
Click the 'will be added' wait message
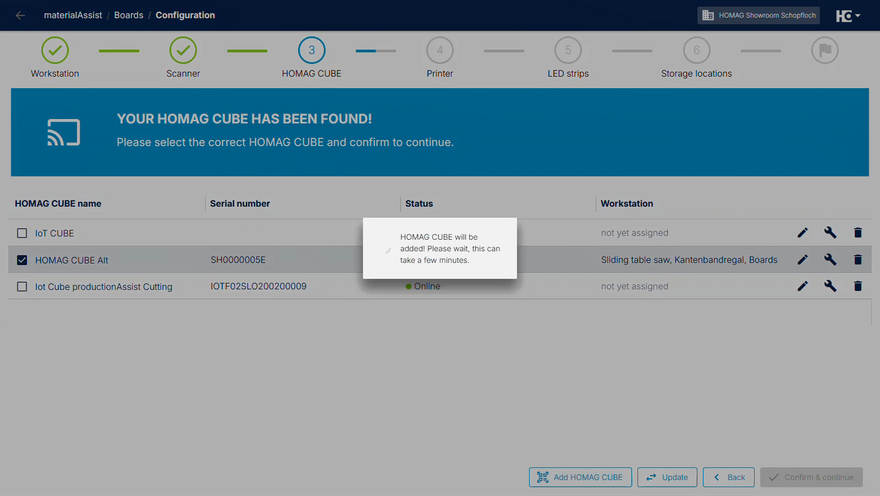click(x=450, y=249)
